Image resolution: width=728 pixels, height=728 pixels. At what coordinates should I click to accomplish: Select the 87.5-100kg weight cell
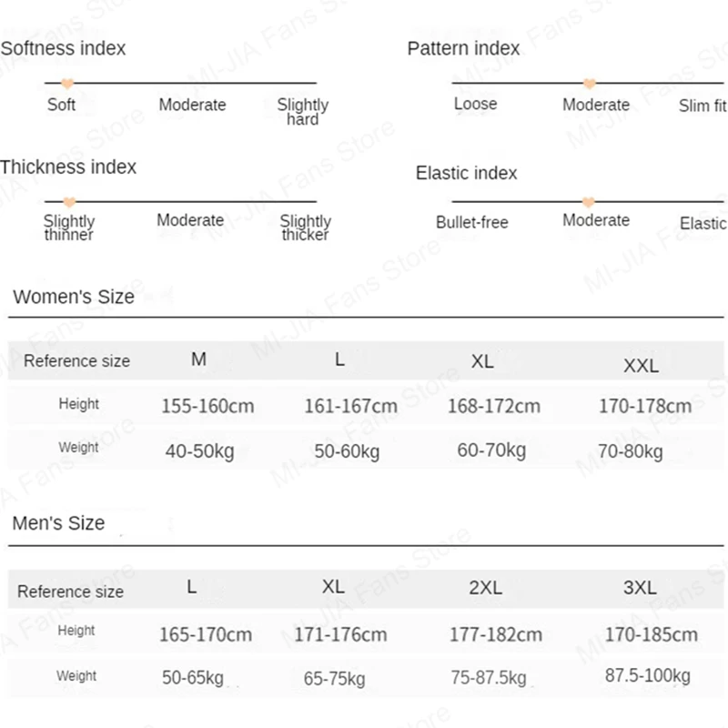pos(648,675)
